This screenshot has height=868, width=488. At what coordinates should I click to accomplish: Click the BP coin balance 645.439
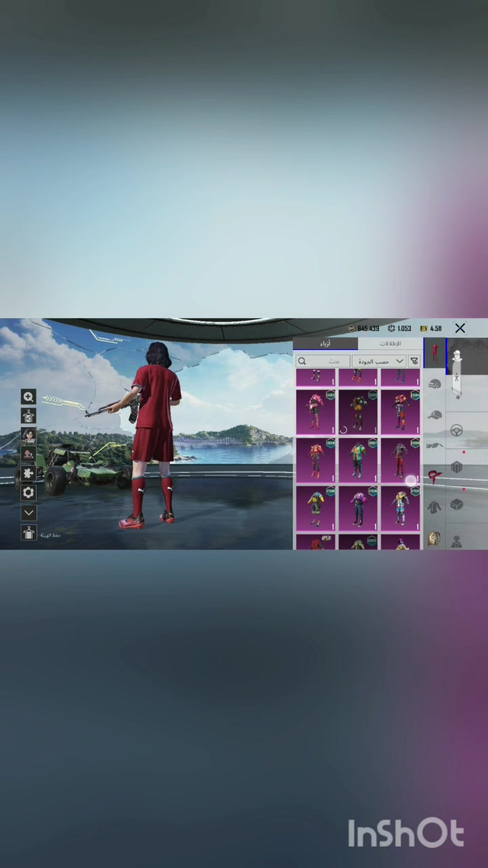[364, 328]
